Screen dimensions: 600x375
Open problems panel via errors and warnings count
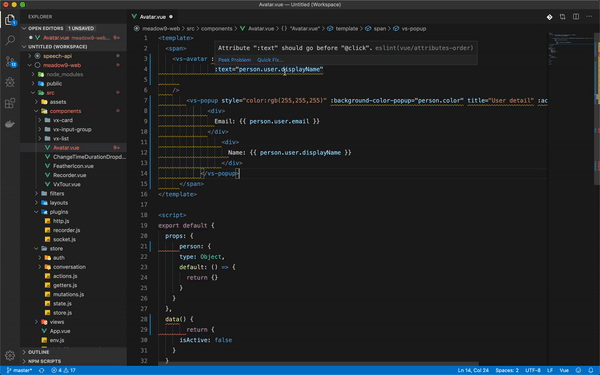(64, 370)
